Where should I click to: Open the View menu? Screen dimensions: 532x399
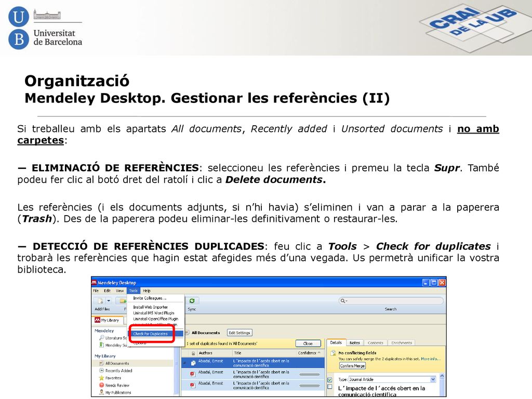[120, 291]
